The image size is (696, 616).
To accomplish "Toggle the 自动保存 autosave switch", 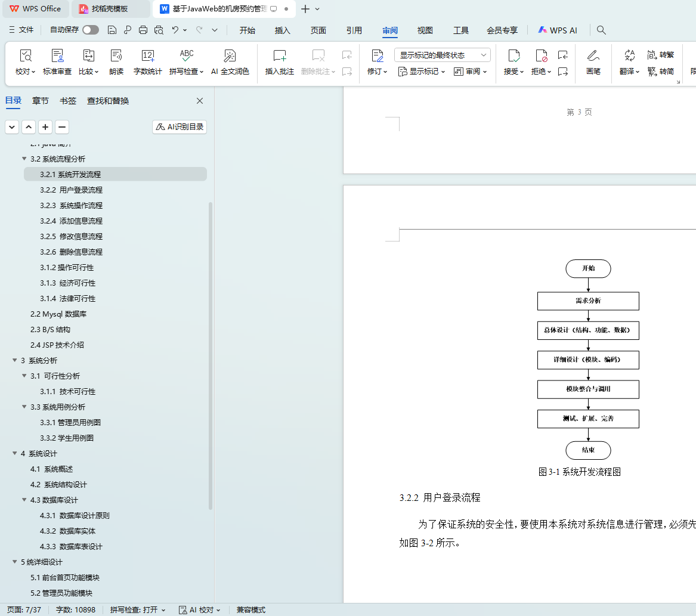I will tap(91, 30).
